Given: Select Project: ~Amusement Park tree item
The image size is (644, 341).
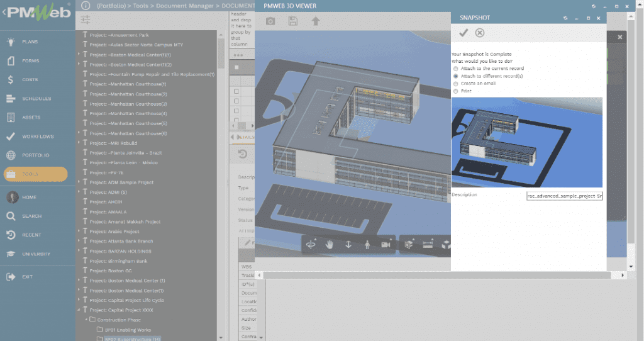Looking at the screenshot, I should 119,35.
